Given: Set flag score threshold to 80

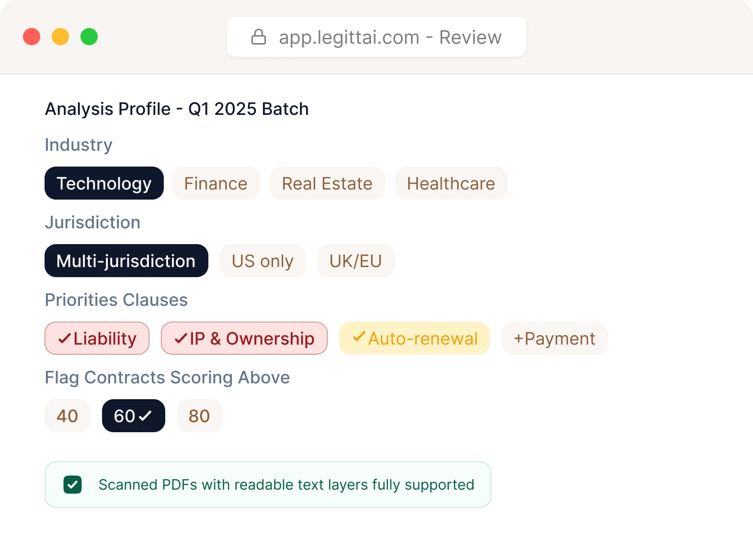Looking at the screenshot, I should coord(199,416).
